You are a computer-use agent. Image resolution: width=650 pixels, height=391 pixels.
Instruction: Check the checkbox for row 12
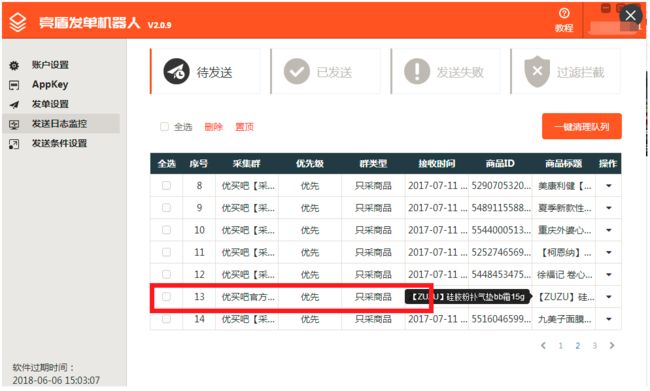click(x=166, y=274)
